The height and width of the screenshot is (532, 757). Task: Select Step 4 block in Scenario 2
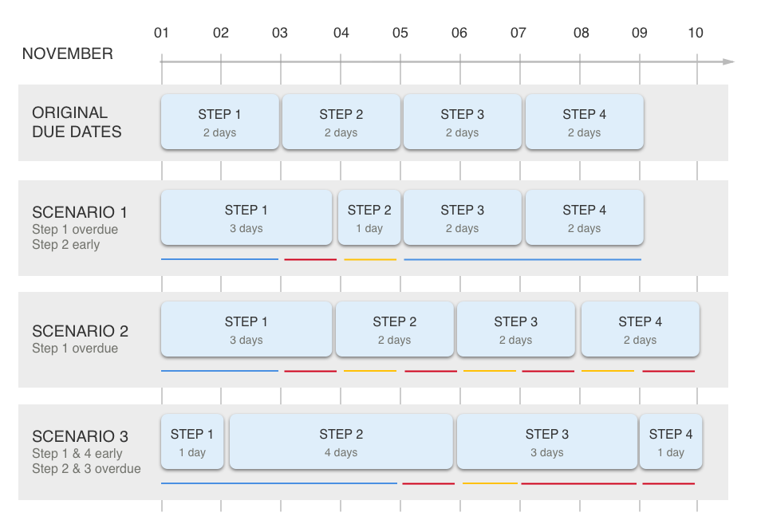[641, 329]
